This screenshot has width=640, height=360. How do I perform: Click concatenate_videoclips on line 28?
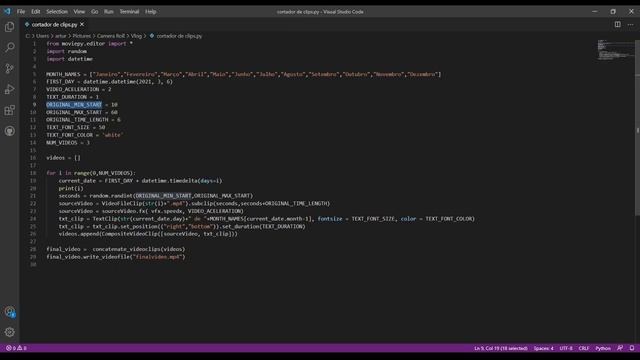coord(127,249)
